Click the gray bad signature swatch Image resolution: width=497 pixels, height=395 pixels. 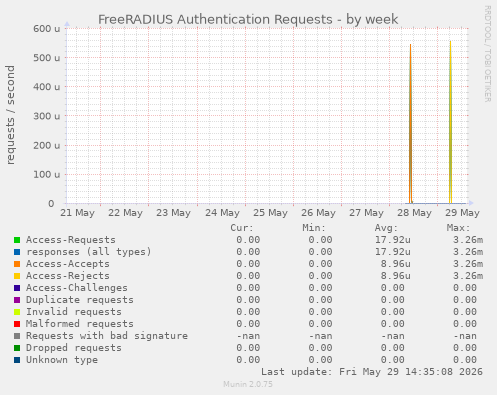tap(17, 336)
